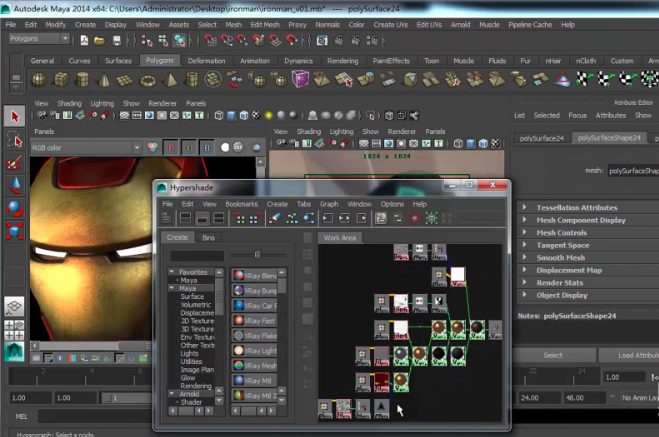Activate the Select tool arrow in toolbox
Image resolution: width=659 pixels, height=437 pixels.
(x=15, y=116)
